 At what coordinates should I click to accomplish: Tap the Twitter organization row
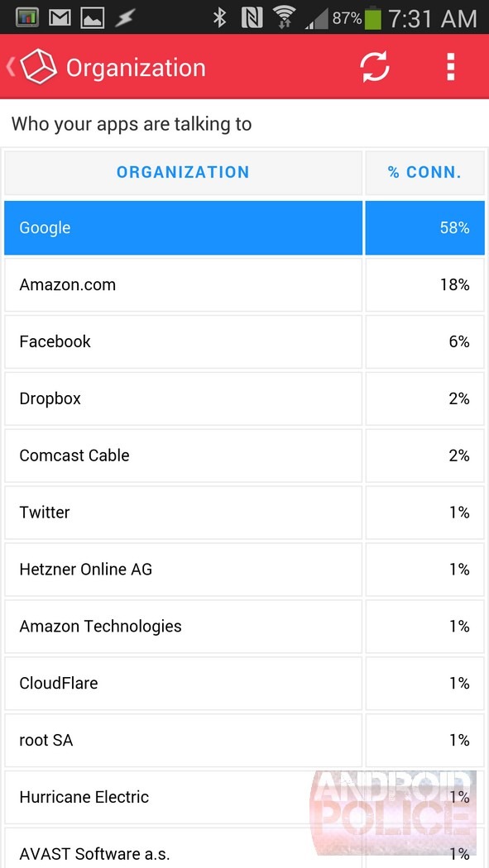[x=244, y=513]
